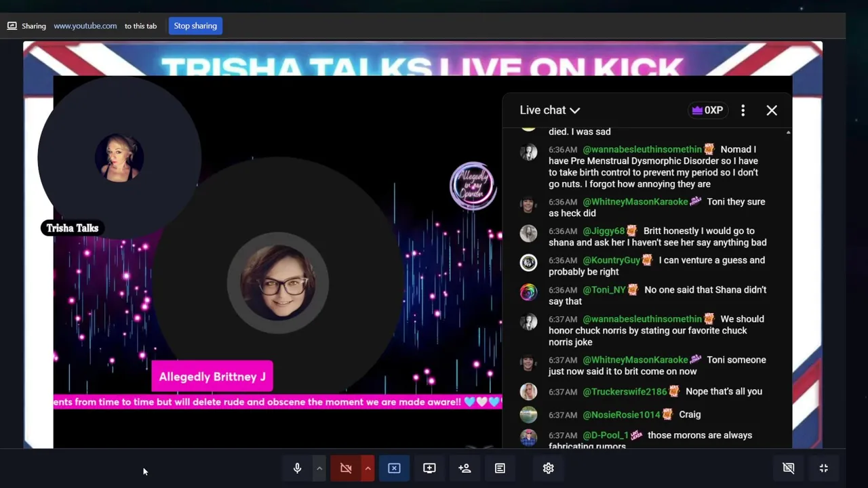Mute the microphone in the bottom toolbar
The height and width of the screenshot is (488, 868).
pos(297,468)
